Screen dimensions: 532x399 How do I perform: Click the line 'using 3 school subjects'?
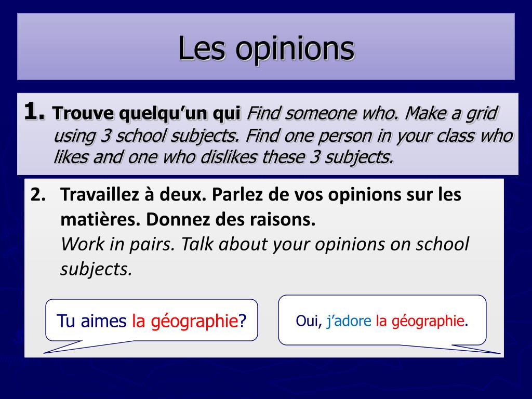coord(284,136)
